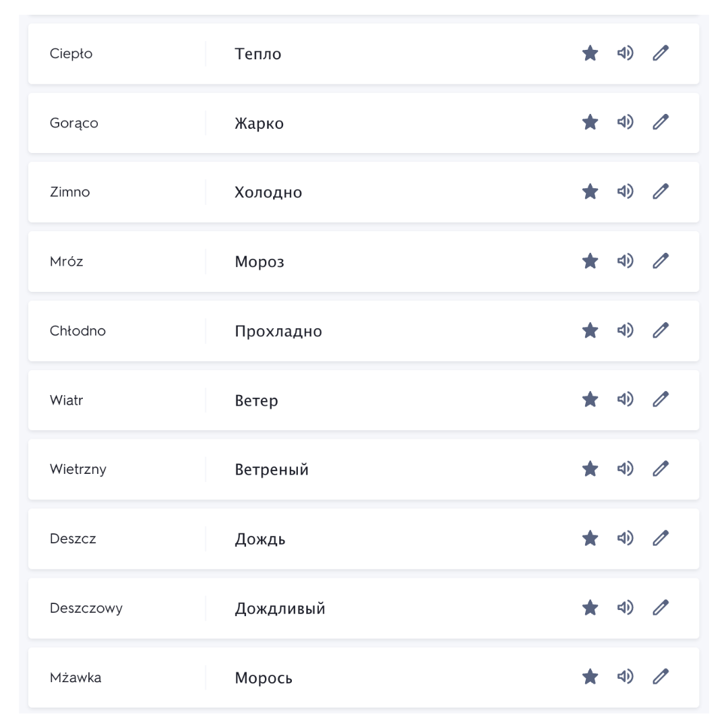Play sound for the Wiatr card
Screen dimensions: 728x728
point(625,399)
